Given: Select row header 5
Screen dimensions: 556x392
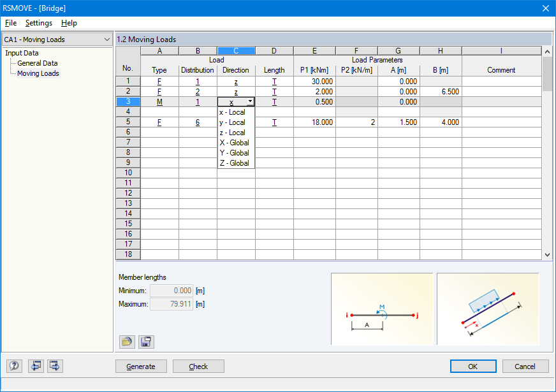Looking at the screenshot, I should pyautogui.click(x=128, y=122).
